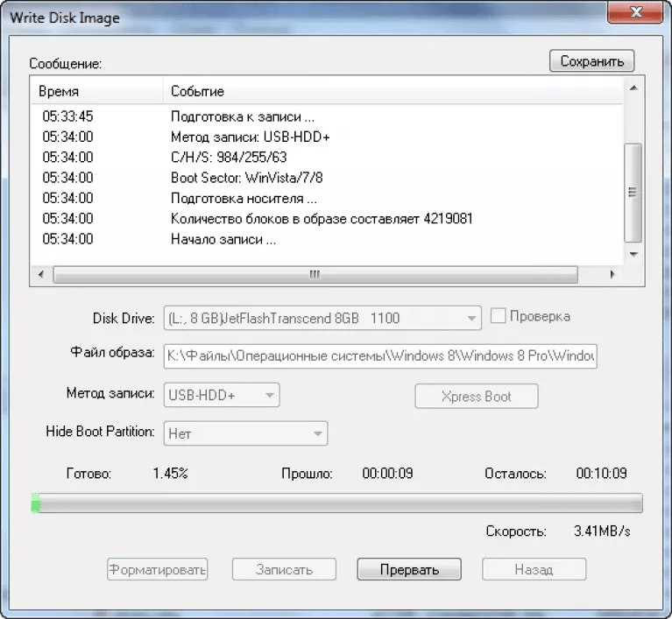Click the log's scroll left arrow
The width and height of the screenshot is (672, 619).
click(41, 274)
